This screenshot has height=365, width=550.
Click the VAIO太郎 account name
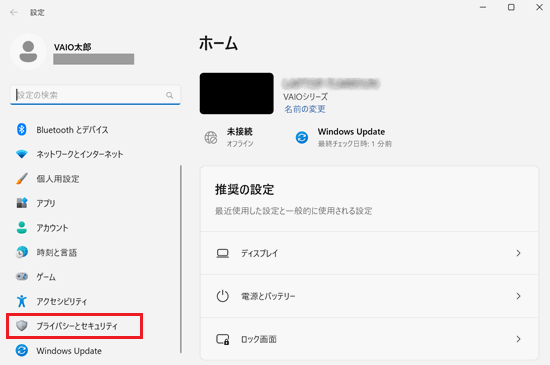(x=72, y=47)
